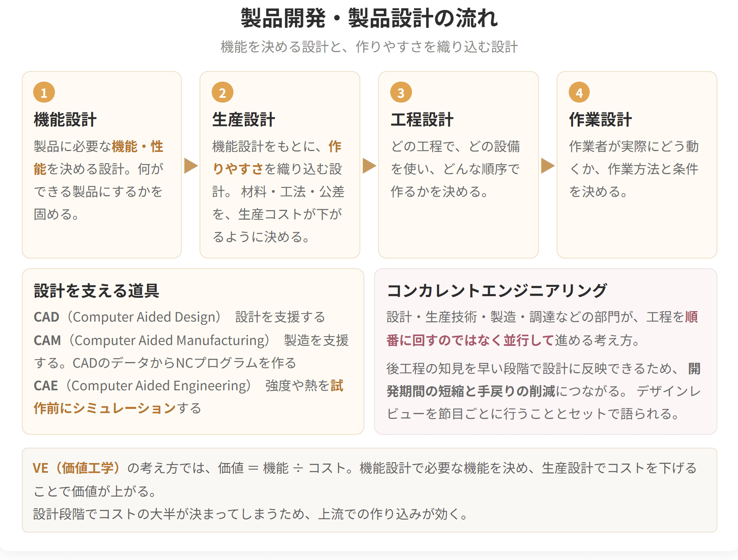Click the highlighted VE（価値工学） label
The image size is (738, 560).
click(x=77, y=468)
